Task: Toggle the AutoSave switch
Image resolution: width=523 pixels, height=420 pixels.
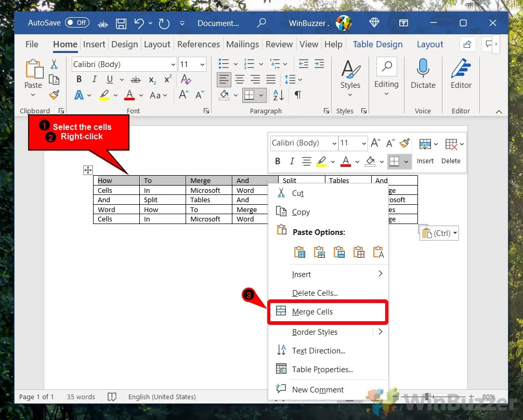Action: click(77, 23)
